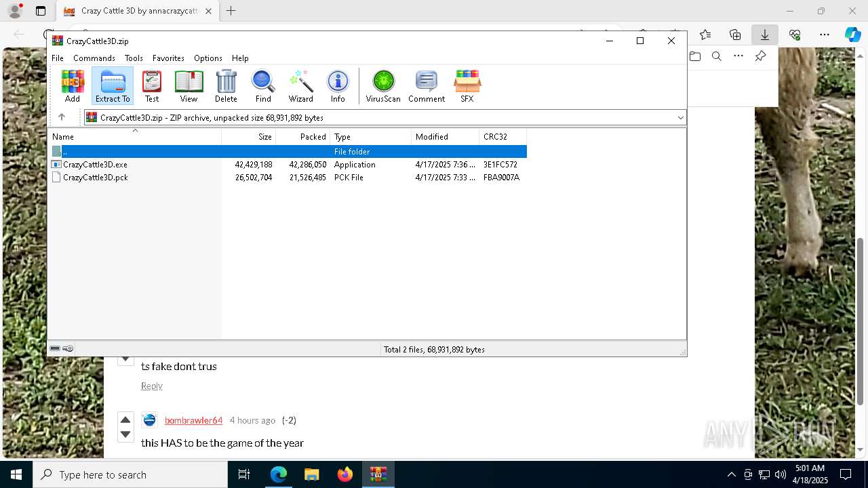Click the taskbar search box
Screen dimensions: 868x488
[130, 474]
